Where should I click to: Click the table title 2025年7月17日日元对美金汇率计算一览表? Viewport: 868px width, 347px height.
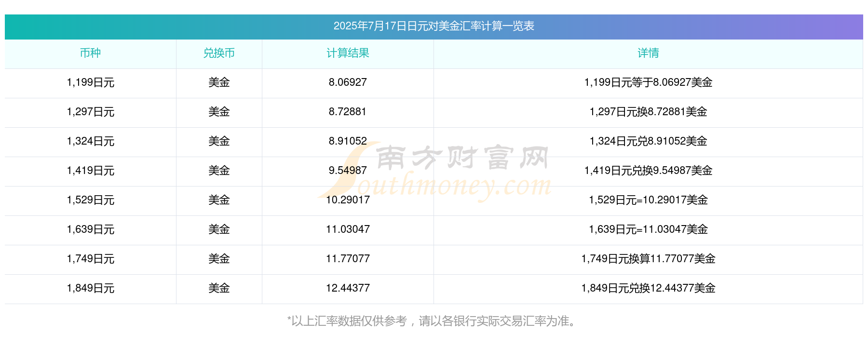(x=434, y=26)
